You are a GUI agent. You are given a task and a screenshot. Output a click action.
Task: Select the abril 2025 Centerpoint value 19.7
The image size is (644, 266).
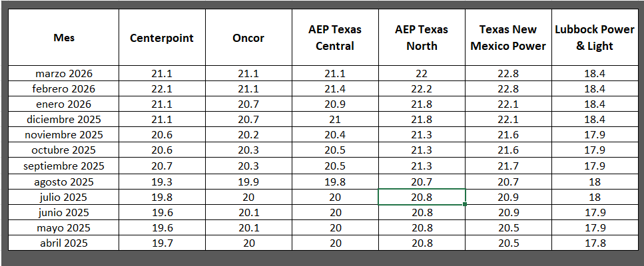(162, 243)
